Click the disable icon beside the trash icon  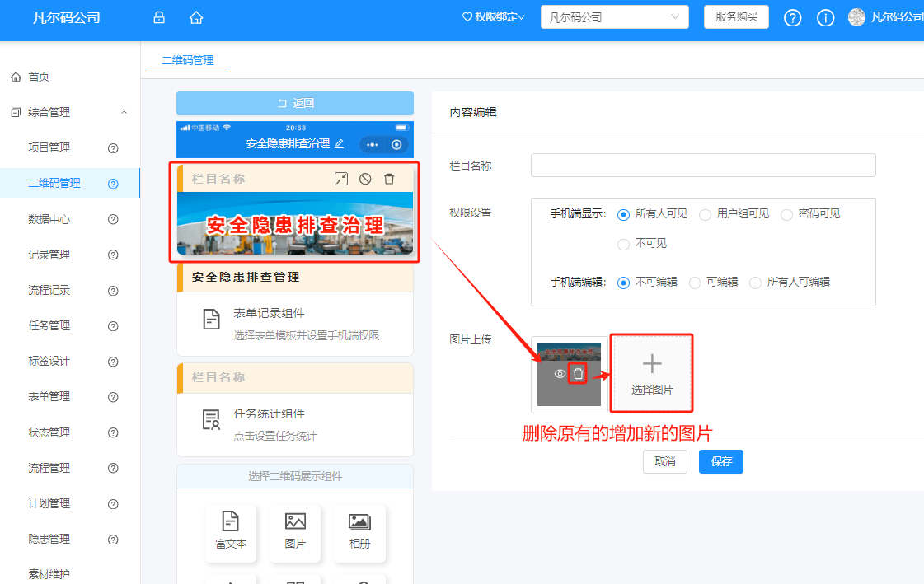365,179
